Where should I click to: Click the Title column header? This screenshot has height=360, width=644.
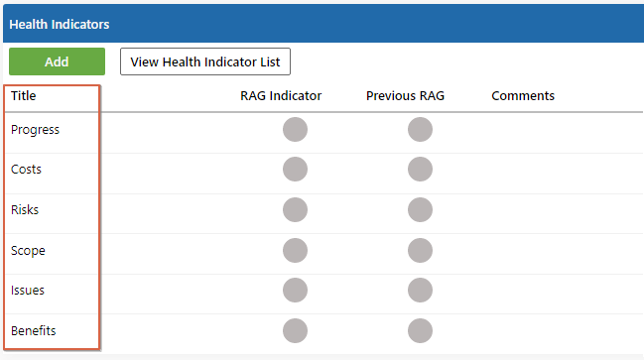[24, 95]
